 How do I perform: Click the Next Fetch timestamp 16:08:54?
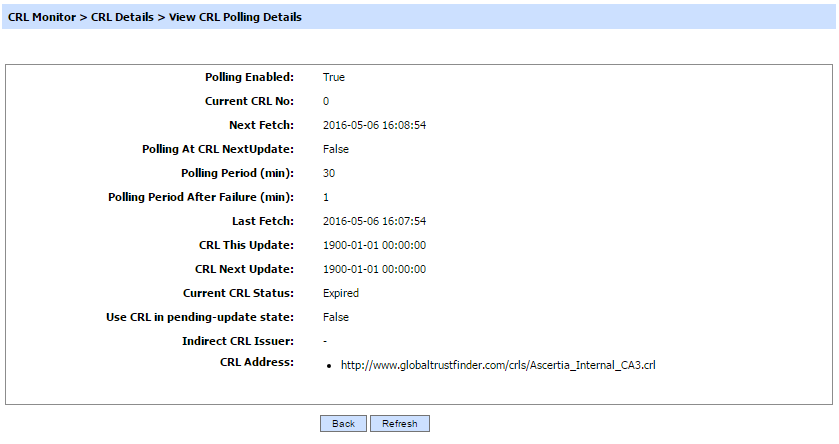pyautogui.click(x=375, y=125)
